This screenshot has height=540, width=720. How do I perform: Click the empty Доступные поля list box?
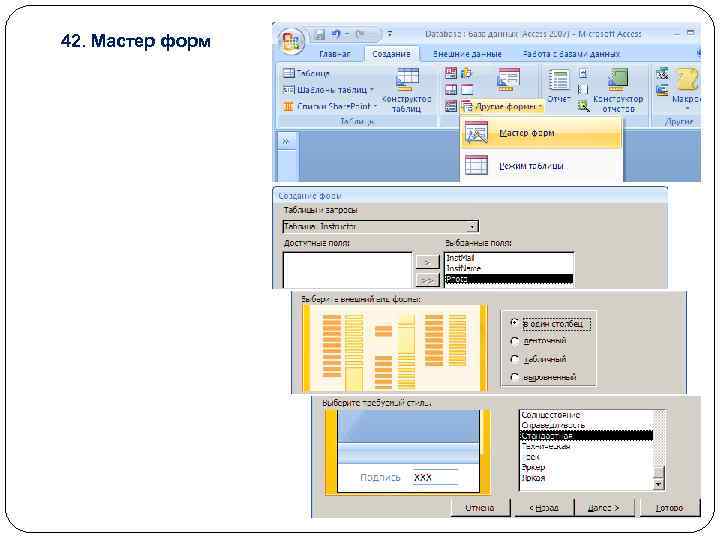point(347,270)
